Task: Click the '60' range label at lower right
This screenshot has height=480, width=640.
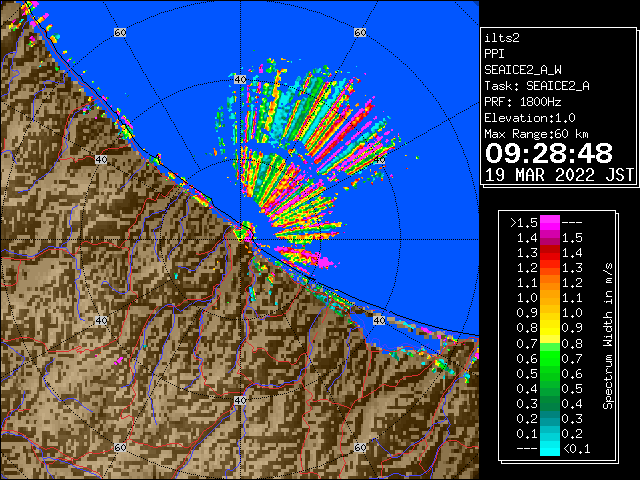Action: (360, 447)
